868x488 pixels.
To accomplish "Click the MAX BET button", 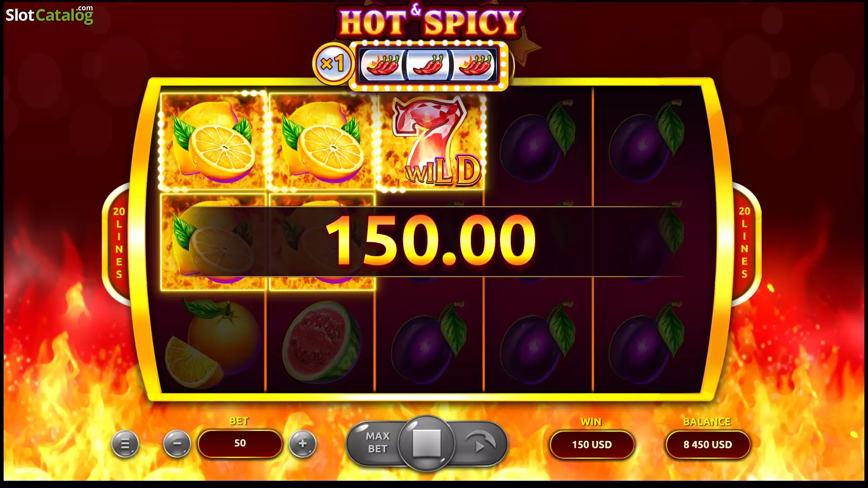I will (x=377, y=442).
